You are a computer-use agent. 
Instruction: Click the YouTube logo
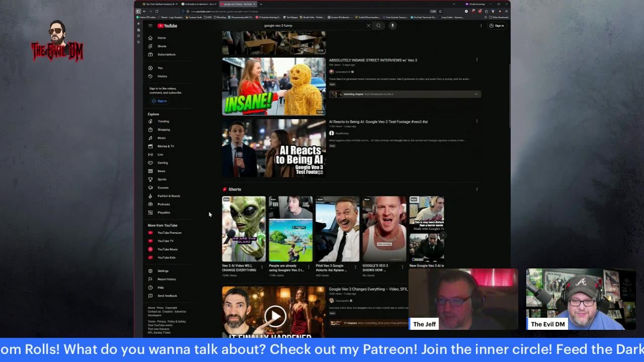point(167,26)
